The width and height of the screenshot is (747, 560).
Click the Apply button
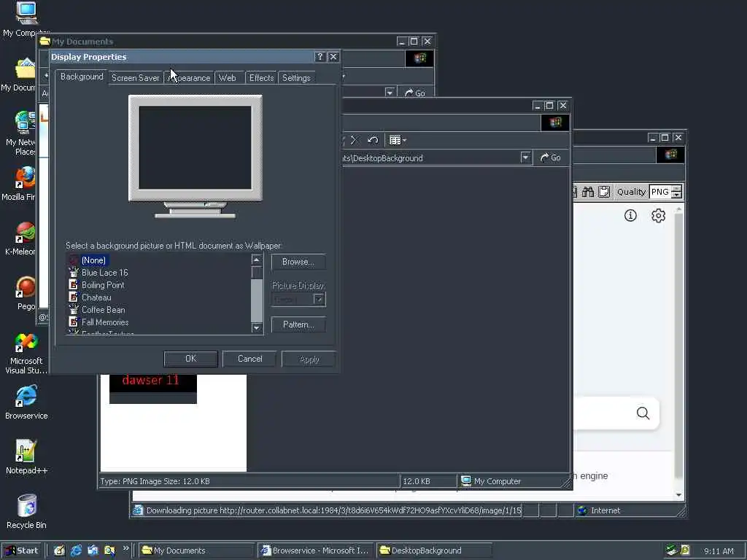coord(309,359)
